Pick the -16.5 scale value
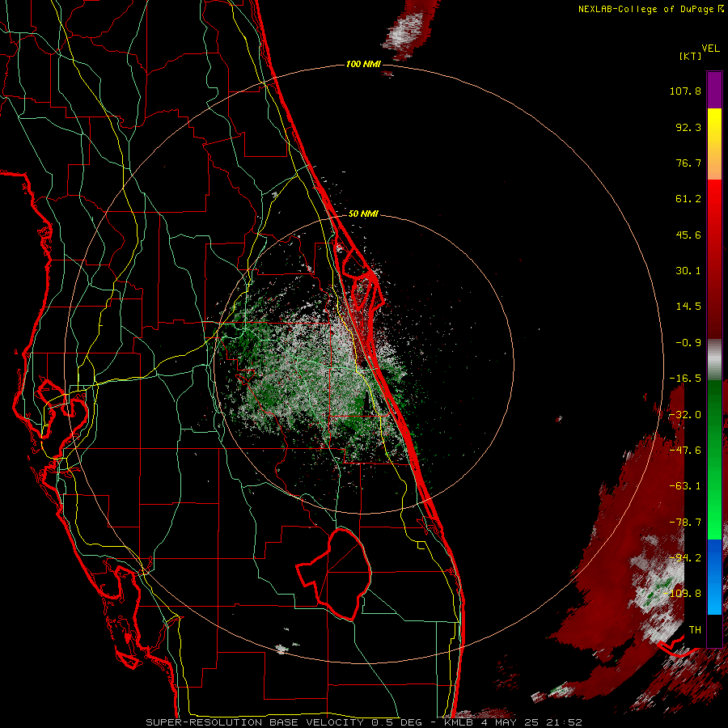 pos(685,379)
